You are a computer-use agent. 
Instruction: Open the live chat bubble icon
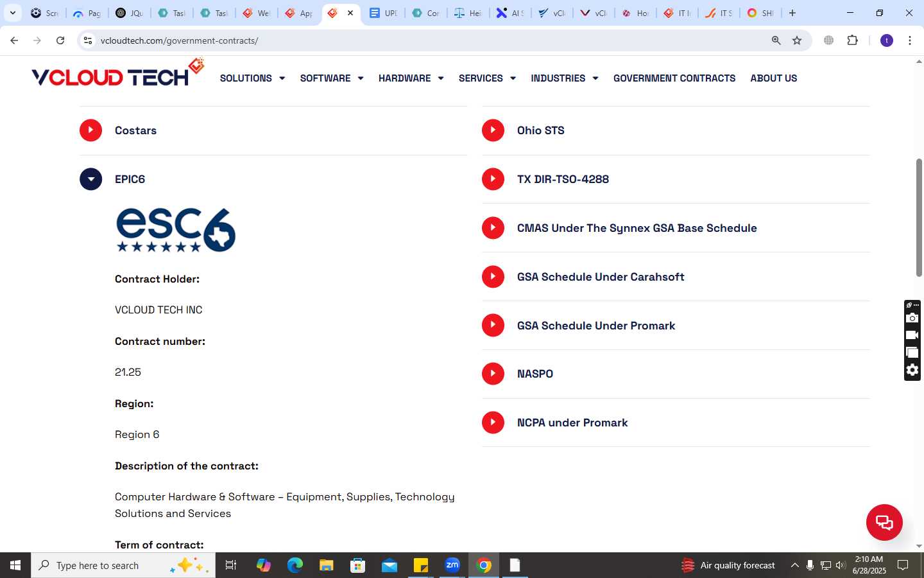pos(884,522)
